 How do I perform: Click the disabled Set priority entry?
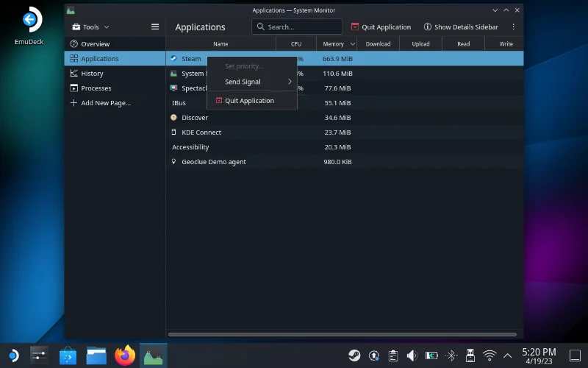[252, 66]
